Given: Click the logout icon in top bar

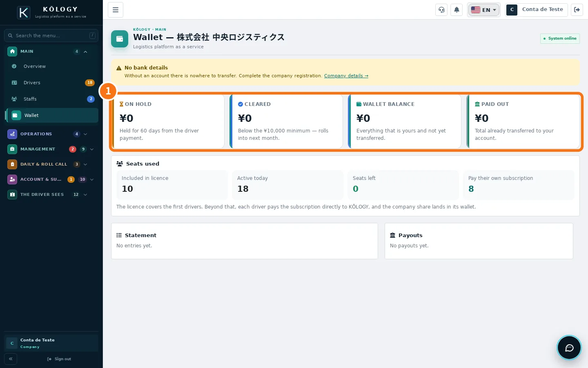Looking at the screenshot, I should 577,10.
